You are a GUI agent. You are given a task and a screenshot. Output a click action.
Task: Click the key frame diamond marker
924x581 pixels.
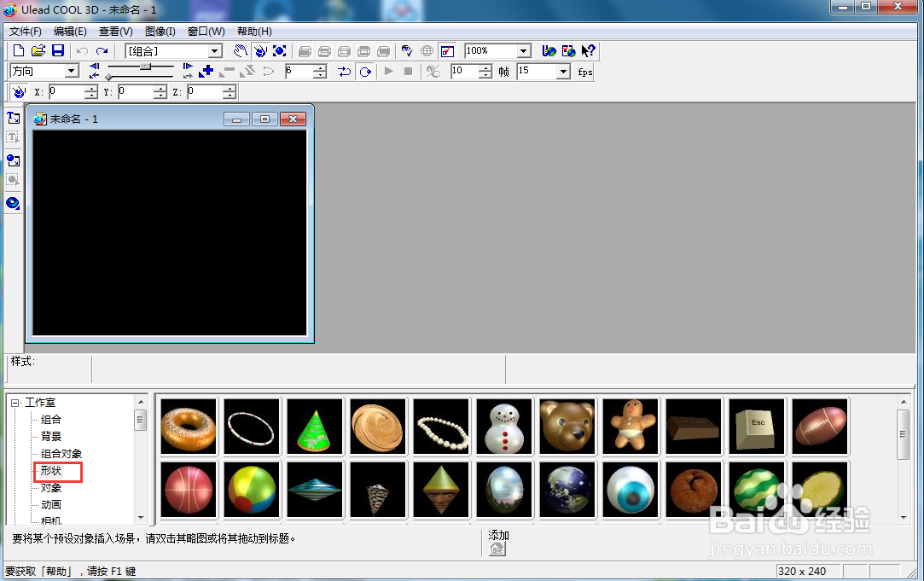tap(109, 77)
